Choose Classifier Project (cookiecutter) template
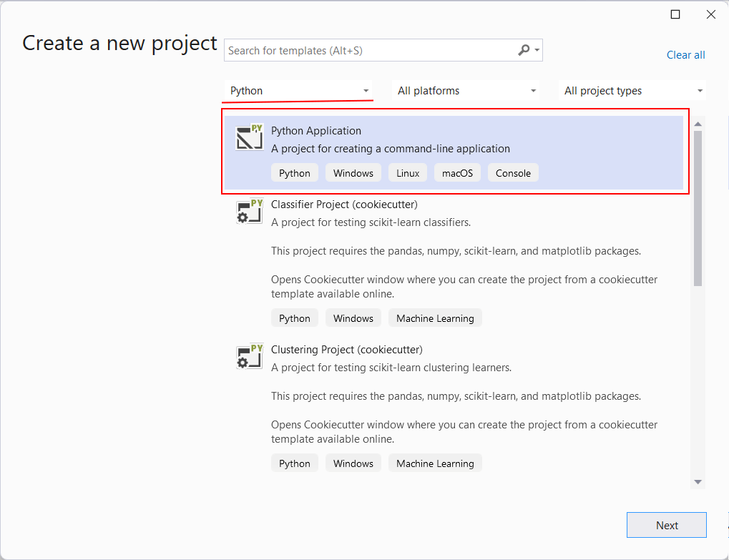 tap(344, 205)
